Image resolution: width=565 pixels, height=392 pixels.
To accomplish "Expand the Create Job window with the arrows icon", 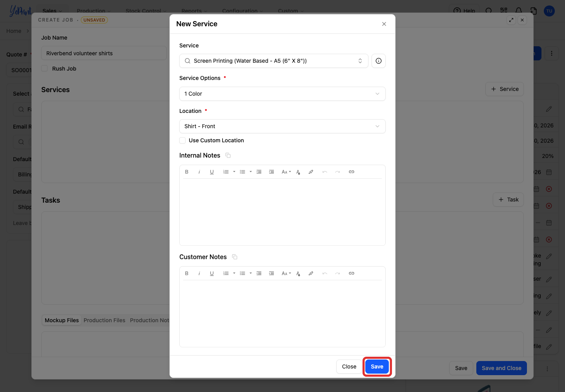I will (x=511, y=20).
